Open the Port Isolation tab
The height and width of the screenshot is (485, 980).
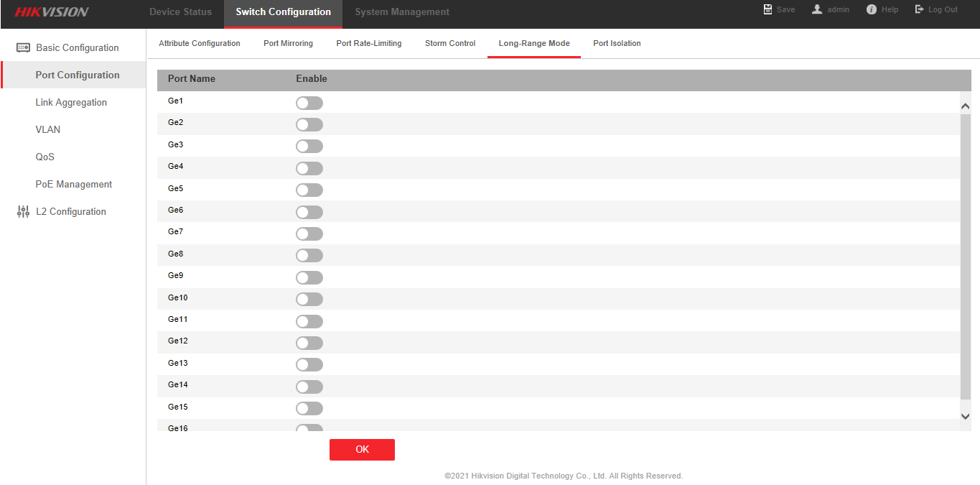point(617,43)
